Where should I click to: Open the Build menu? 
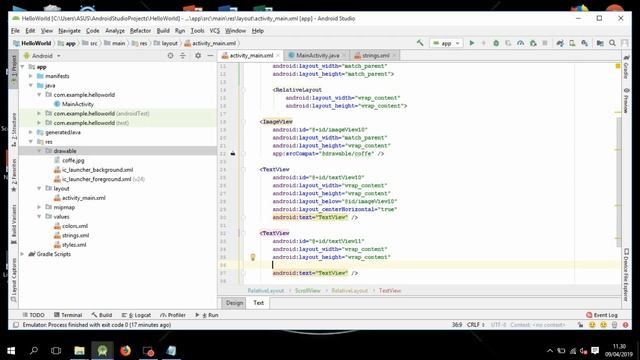(163, 31)
